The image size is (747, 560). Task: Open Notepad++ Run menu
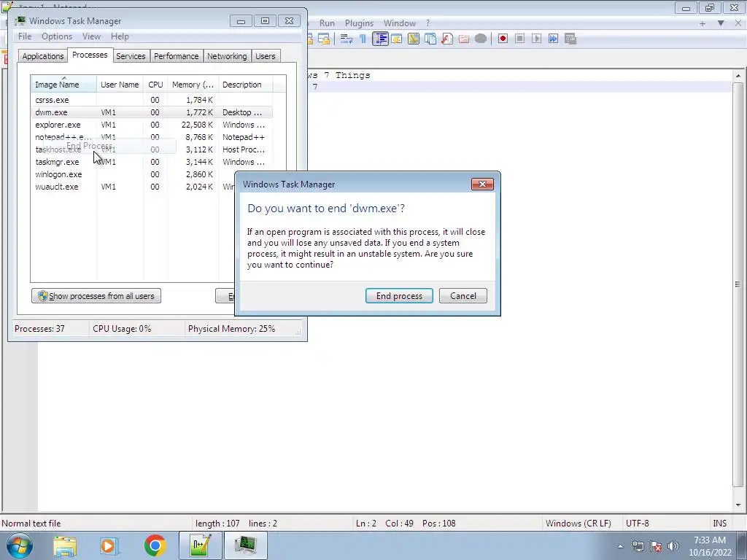click(x=327, y=23)
